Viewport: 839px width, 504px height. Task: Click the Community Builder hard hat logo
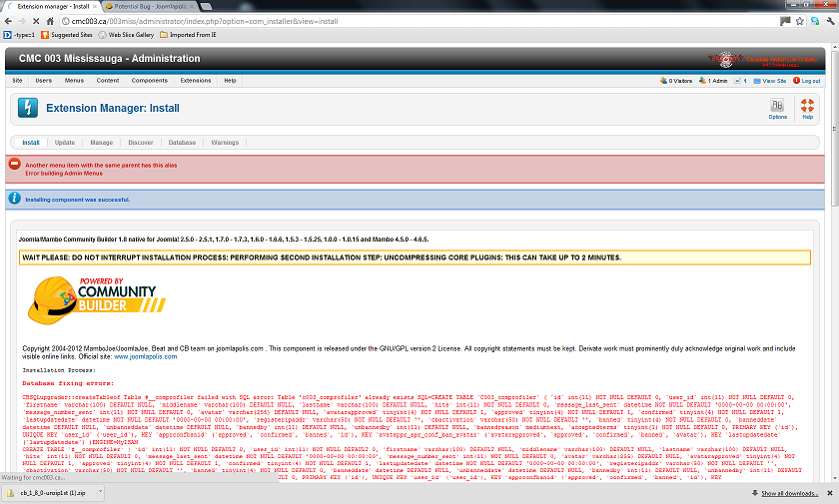(96, 299)
